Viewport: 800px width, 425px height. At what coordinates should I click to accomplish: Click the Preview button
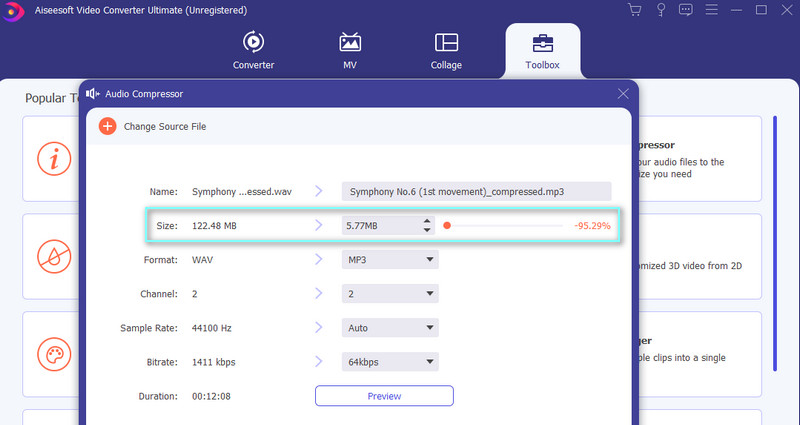click(x=384, y=396)
